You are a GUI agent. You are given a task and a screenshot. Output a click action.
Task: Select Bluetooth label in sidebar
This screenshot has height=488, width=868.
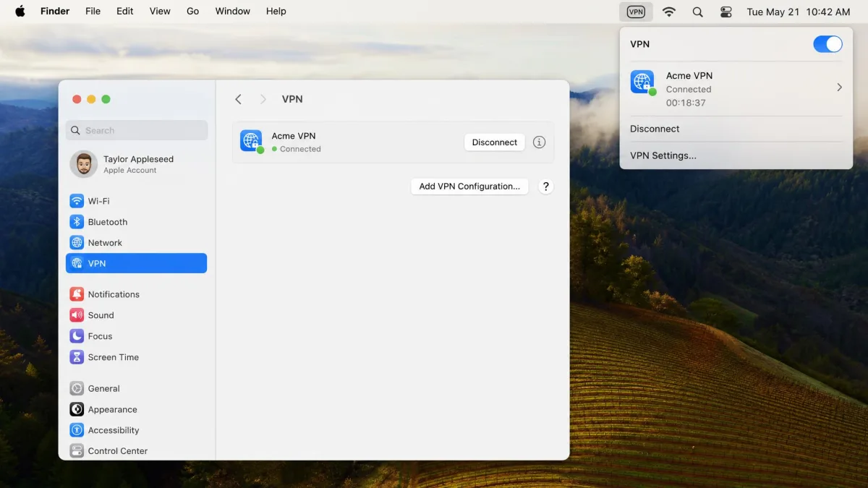108,222
